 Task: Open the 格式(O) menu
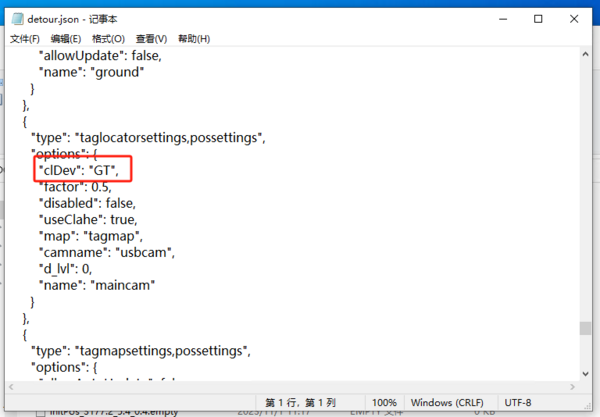pyautogui.click(x=109, y=39)
